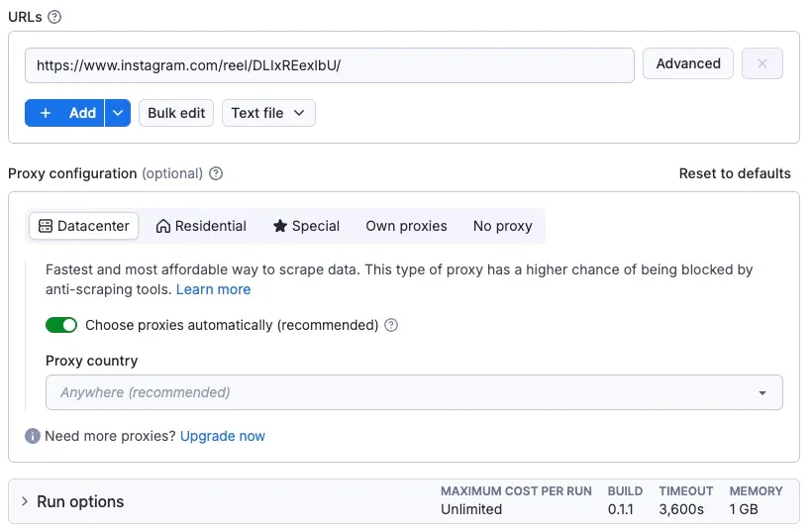Choose the No proxy tab
812x532 pixels.
[x=502, y=226]
